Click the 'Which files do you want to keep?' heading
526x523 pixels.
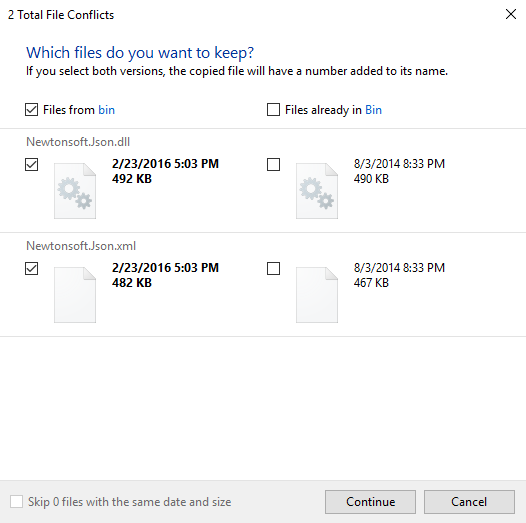tap(140, 53)
